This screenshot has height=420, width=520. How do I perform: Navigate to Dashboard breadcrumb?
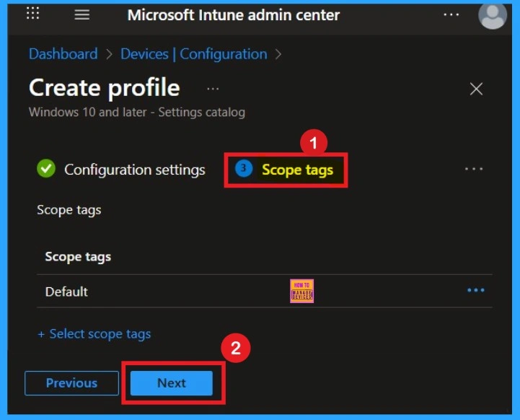click(63, 54)
